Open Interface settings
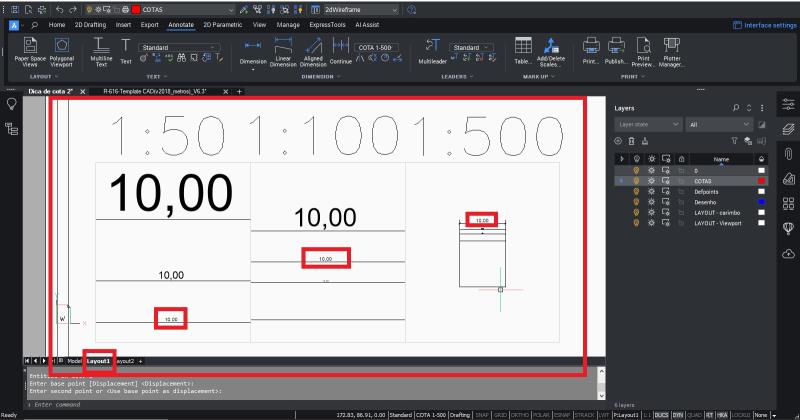Screen dimensions: 800x420 (x=762, y=24)
